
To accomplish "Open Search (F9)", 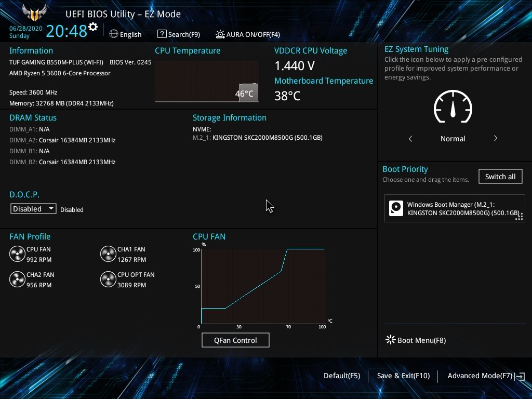I will (x=179, y=34).
